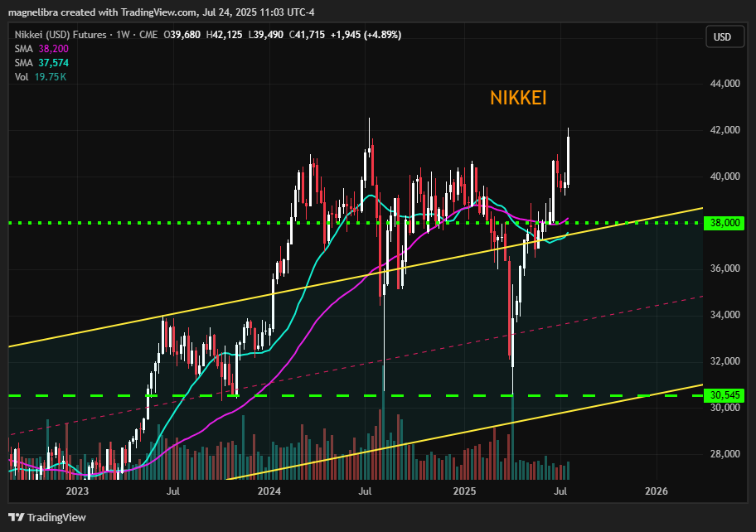Click the open value O39,680
Image resolution: width=756 pixels, height=532 pixels.
pyautogui.click(x=182, y=35)
